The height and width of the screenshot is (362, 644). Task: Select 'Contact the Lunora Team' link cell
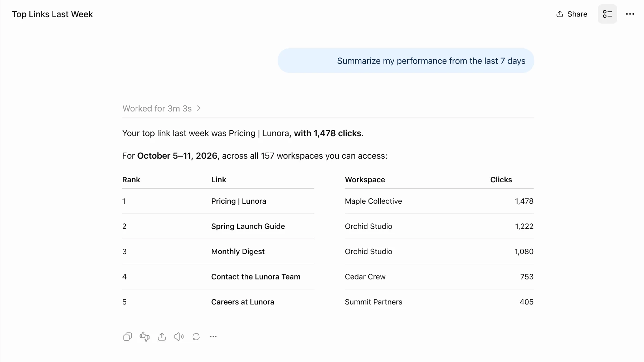coord(256,277)
